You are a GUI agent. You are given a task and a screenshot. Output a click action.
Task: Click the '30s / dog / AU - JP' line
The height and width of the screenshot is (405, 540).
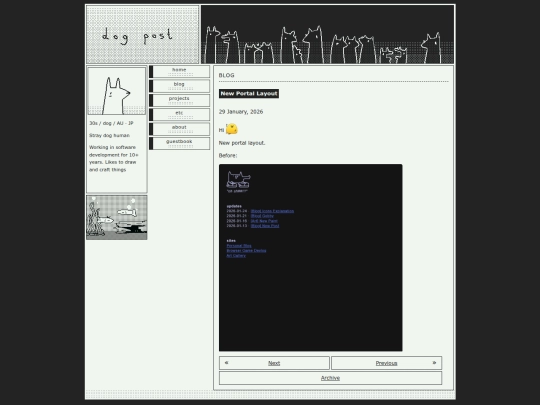click(111, 123)
